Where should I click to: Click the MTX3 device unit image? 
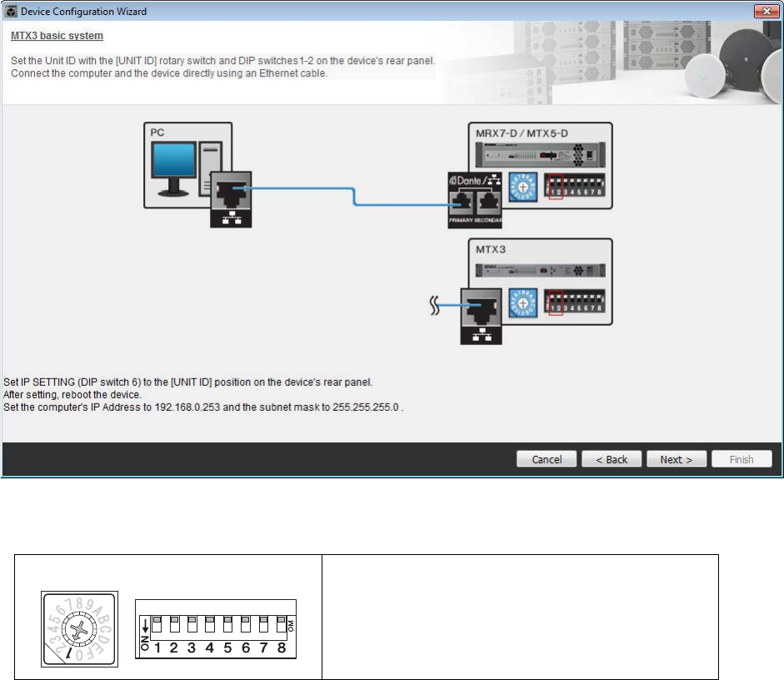[x=540, y=271]
